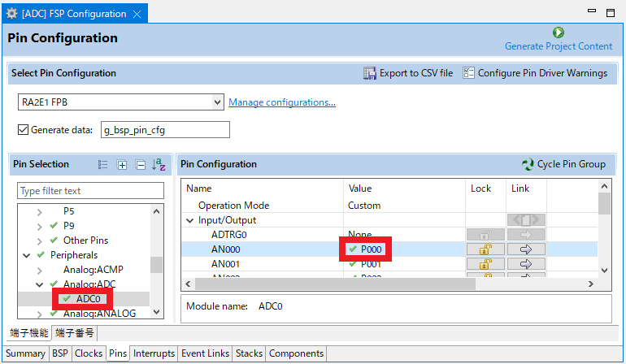Click the Name column header

coord(199,188)
